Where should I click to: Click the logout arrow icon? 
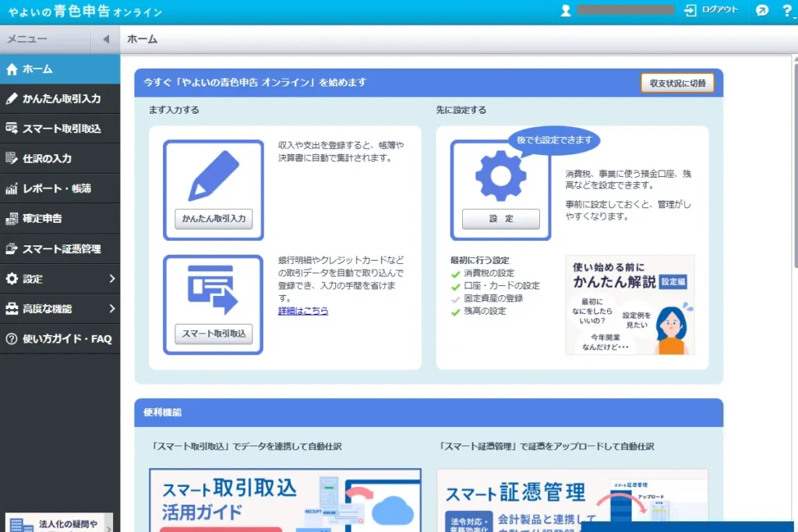click(690, 10)
